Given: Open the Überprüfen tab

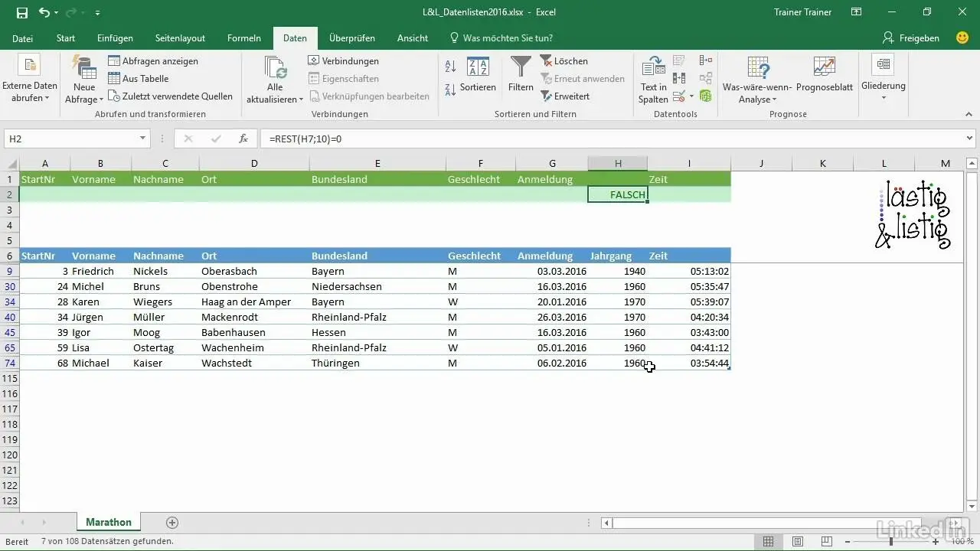Looking at the screenshot, I should pos(353,37).
